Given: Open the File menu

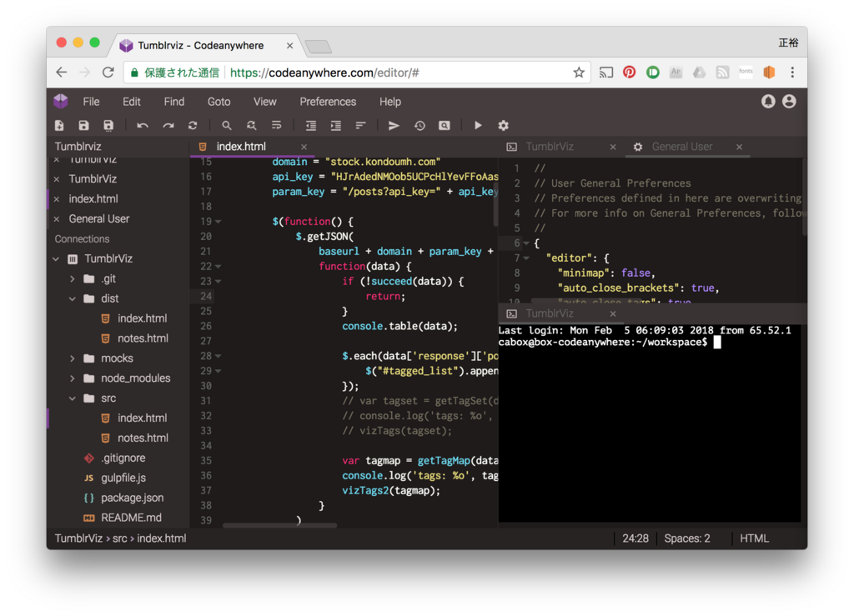Looking at the screenshot, I should 91,102.
